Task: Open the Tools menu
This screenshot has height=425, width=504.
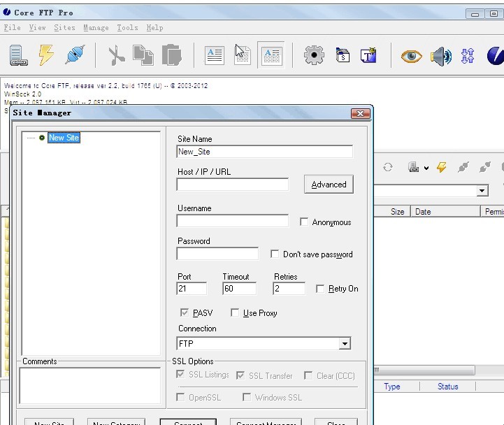Action: click(127, 28)
